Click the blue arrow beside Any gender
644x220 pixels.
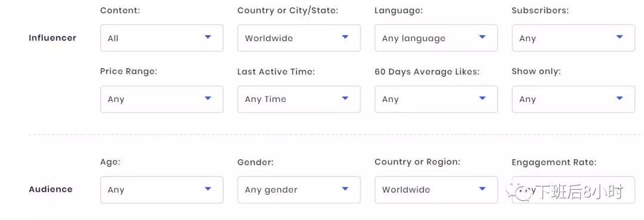[345, 189]
